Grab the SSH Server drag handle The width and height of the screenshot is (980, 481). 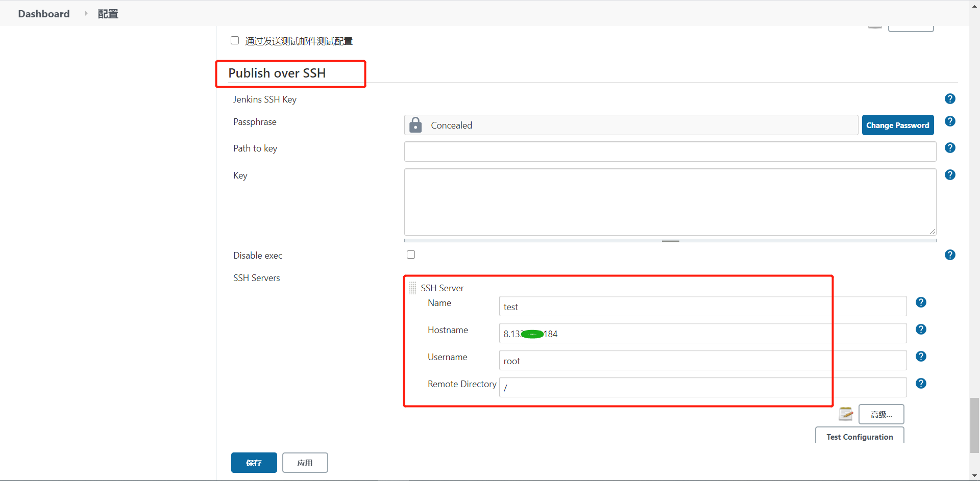pyautogui.click(x=412, y=288)
